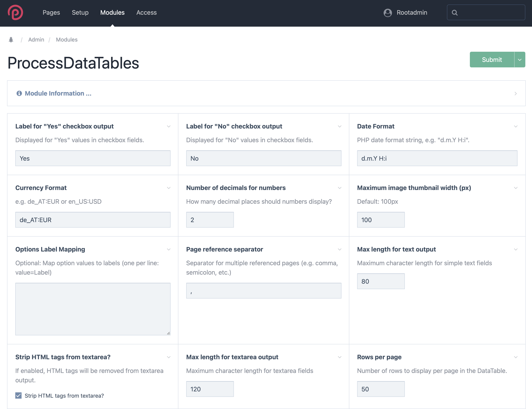Go to Admin breadcrumb link
The image size is (532, 409).
tap(36, 40)
